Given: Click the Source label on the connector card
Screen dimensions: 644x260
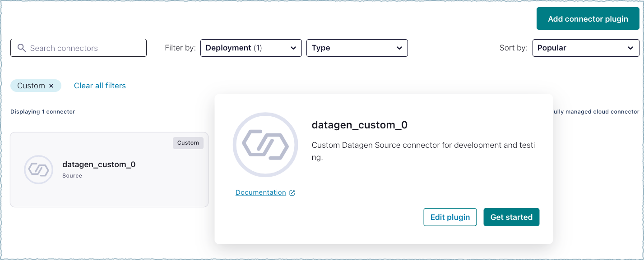Looking at the screenshot, I should pyautogui.click(x=72, y=176).
